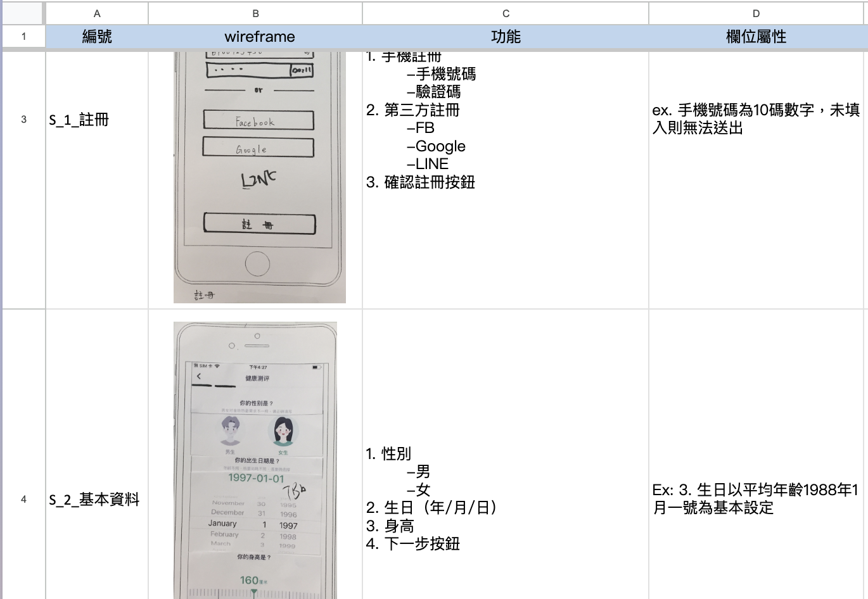This screenshot has height=599, width=868.
Task: Click the 編號 header cell
Action: (x=97, y=37)
